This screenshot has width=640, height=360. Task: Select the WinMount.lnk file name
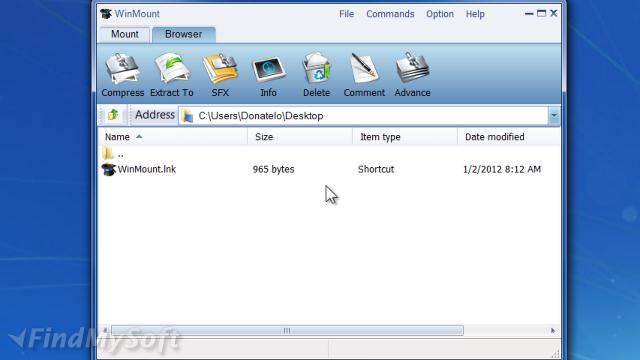(x=147, y=169)
